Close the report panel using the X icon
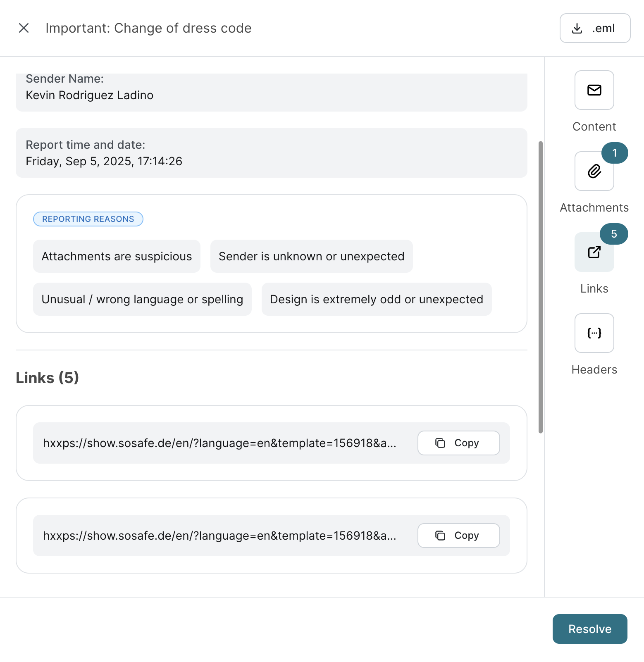This screenshot has width=644, height=662. (24, 28)
